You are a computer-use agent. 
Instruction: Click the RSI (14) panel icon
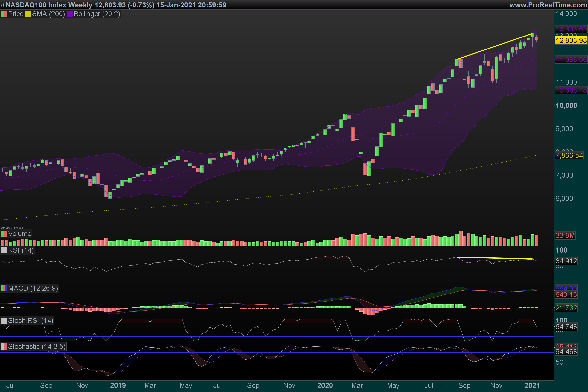(x=4, y=250)
